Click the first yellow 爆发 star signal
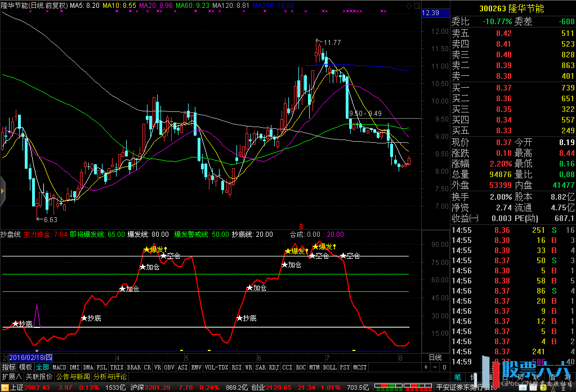576x392 pixels. (146, 249)
